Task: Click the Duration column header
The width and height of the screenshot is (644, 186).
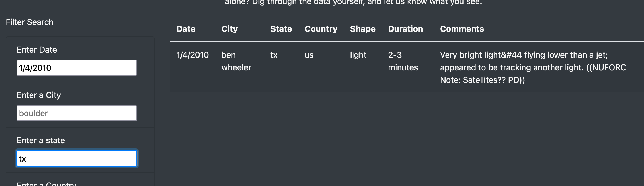Action: (406, 29)
